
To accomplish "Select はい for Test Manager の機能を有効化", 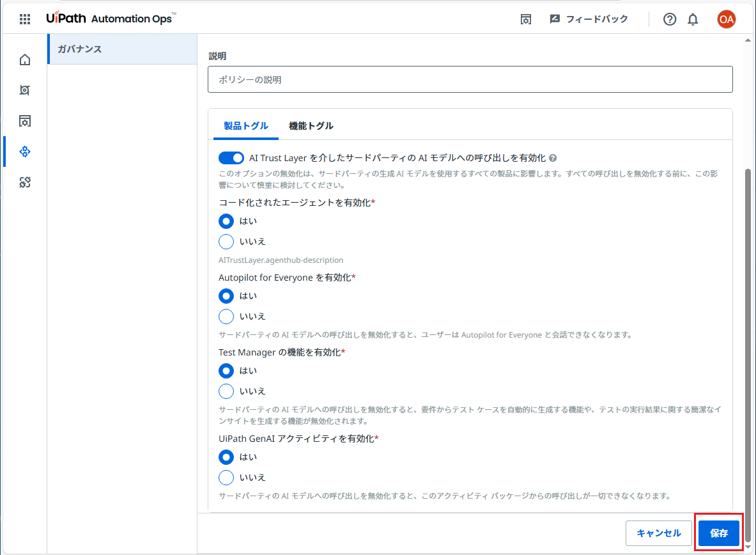I will [226, 371].
